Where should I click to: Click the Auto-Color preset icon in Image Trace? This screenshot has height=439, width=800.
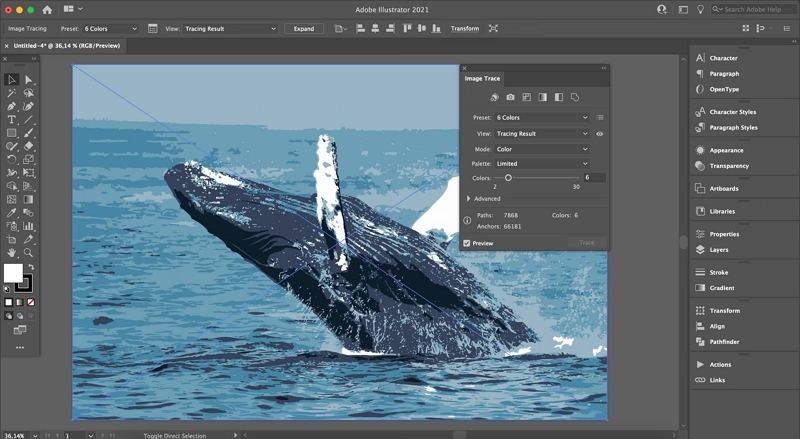(x=494, y=97)
